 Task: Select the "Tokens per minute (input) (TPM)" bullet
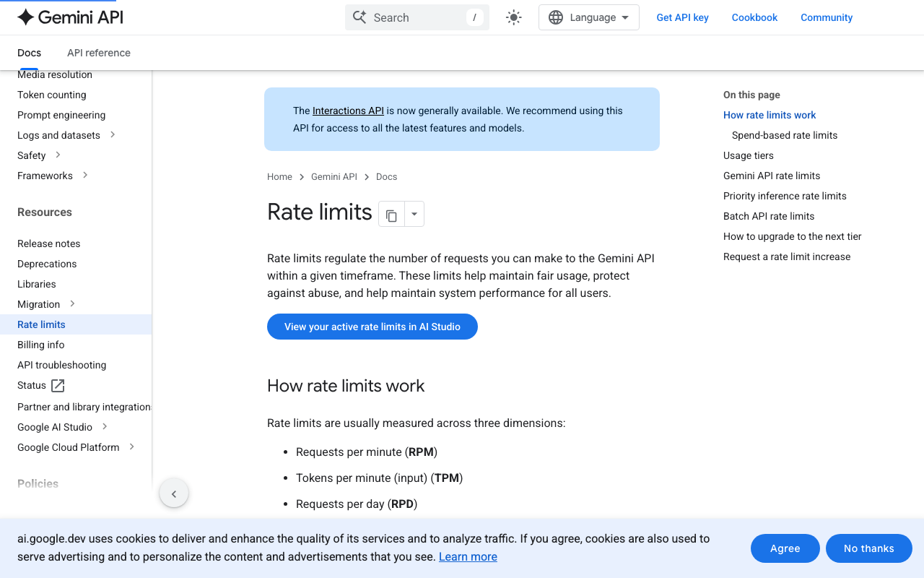(x=380, y=478)
